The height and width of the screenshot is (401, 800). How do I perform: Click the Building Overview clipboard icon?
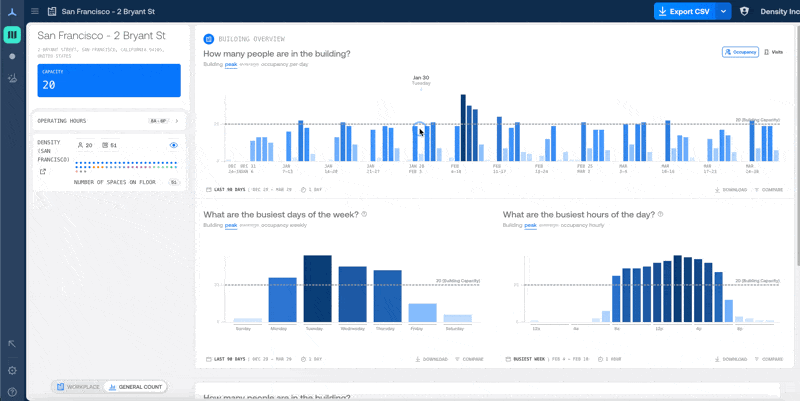(208, 39)
